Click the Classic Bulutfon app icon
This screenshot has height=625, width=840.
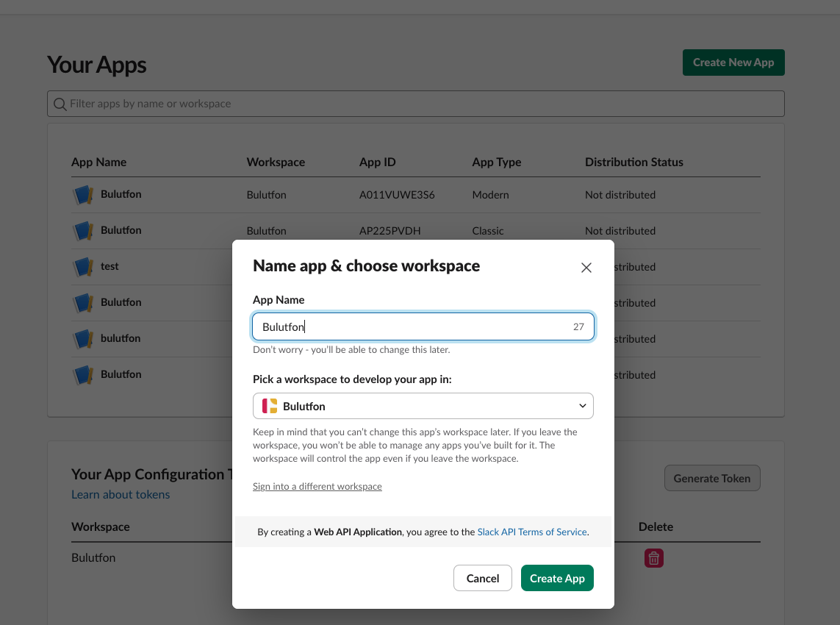coord(83,231)
